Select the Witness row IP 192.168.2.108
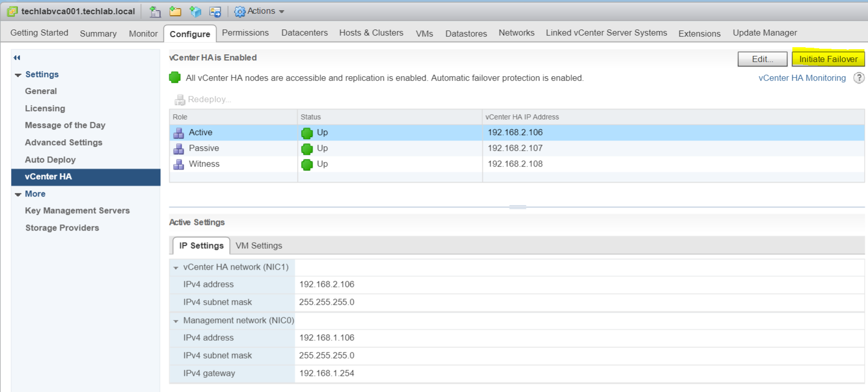Screen dimensions: 868x392 [515, 164]
